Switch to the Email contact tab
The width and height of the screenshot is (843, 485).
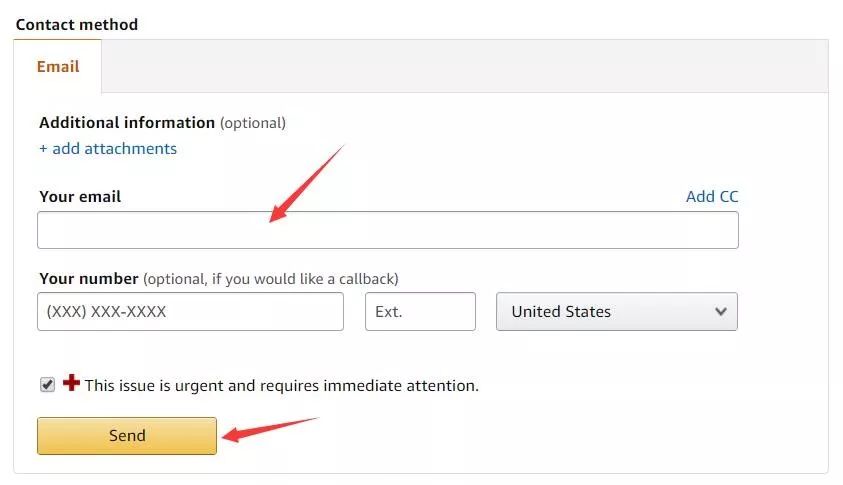click(x=58, y=67)
